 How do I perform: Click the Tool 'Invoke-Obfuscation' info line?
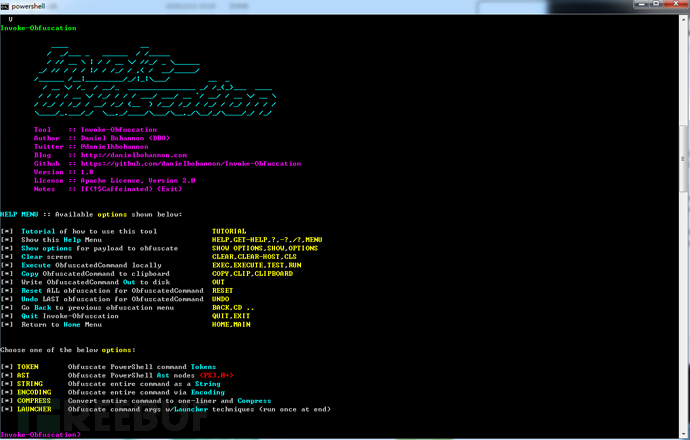click(x=95, y=129)
